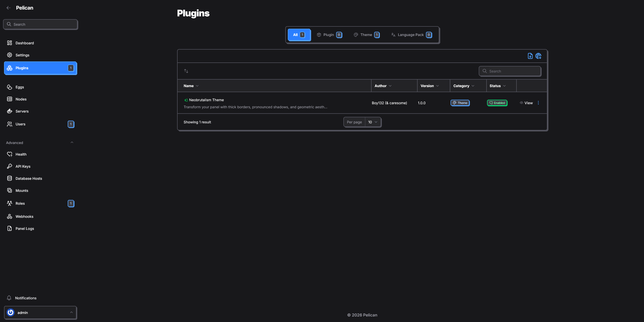This screenshot has width=644, height=322.
Task: Sort the table by Category column
Action: tap(464, 86)
